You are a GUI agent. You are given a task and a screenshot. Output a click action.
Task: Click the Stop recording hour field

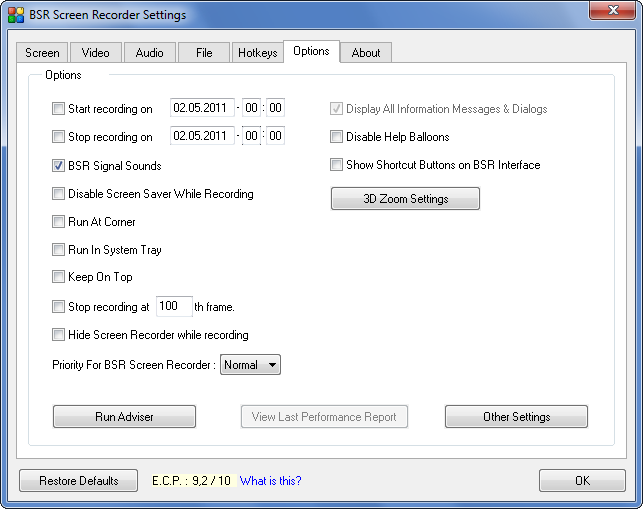[251, 136]
